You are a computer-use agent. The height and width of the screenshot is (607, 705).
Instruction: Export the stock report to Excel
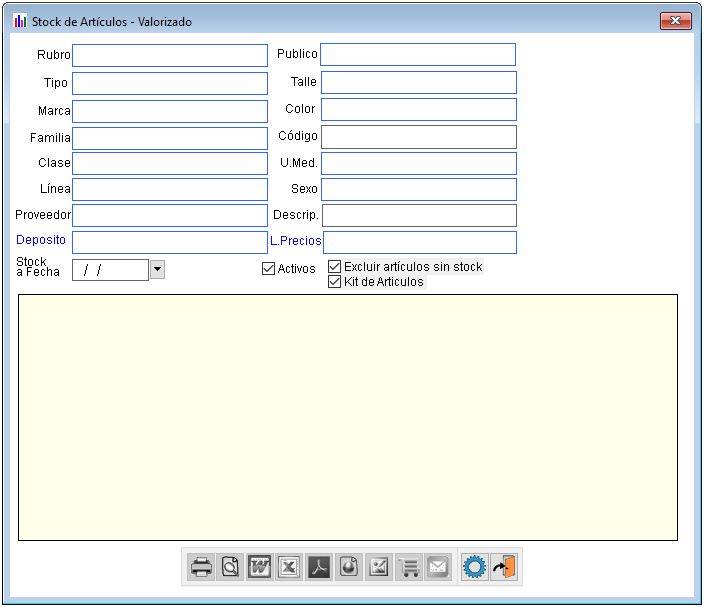[289, 567]
